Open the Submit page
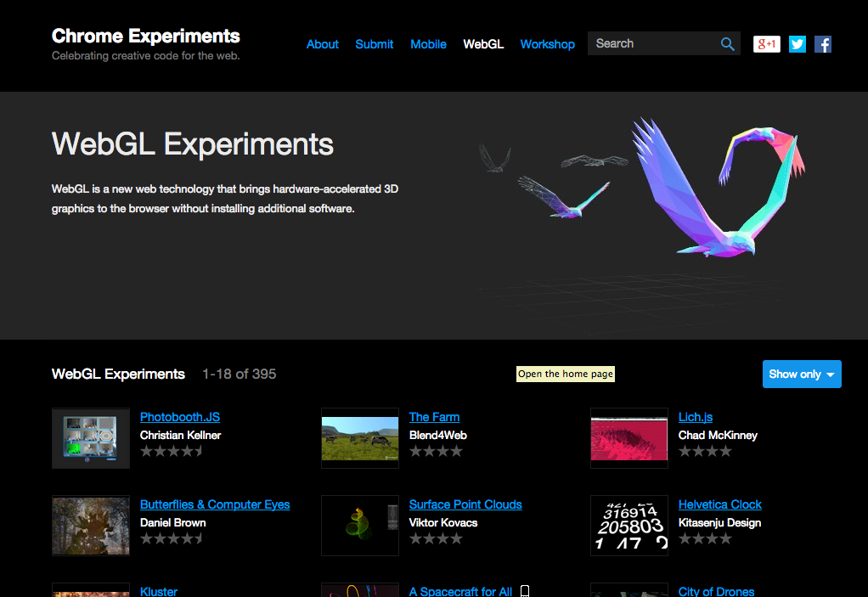 375,44
